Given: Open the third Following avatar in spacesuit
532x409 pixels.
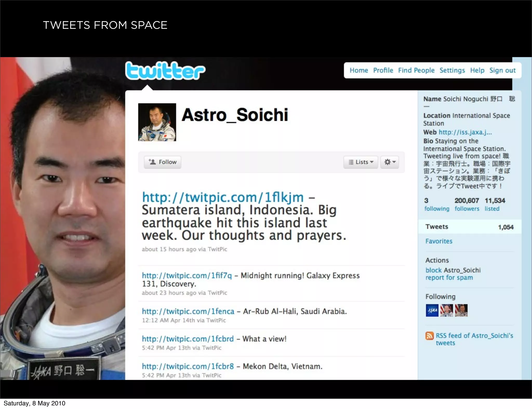Looking at the screenshot, I should (x=461, y=310).
